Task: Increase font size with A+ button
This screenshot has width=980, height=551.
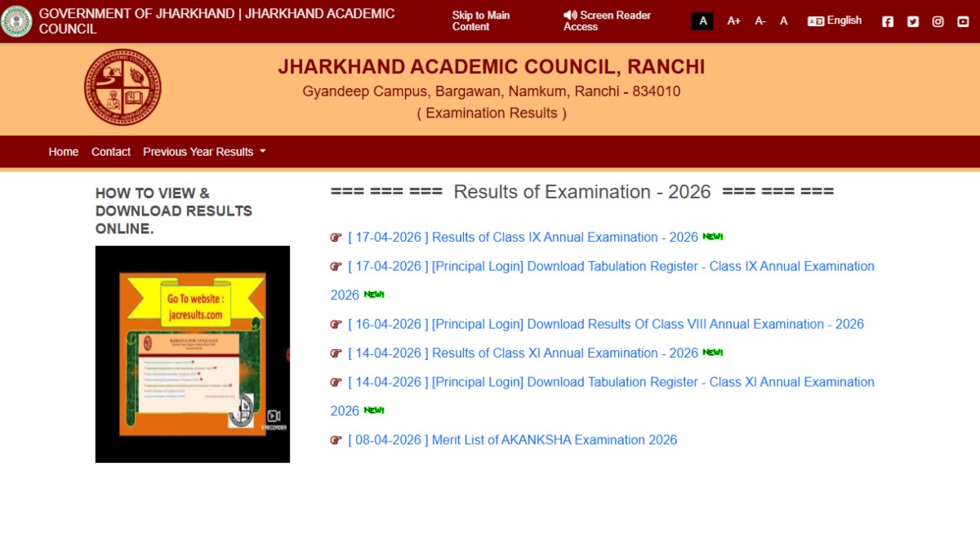Action: (x=733, y=21)
